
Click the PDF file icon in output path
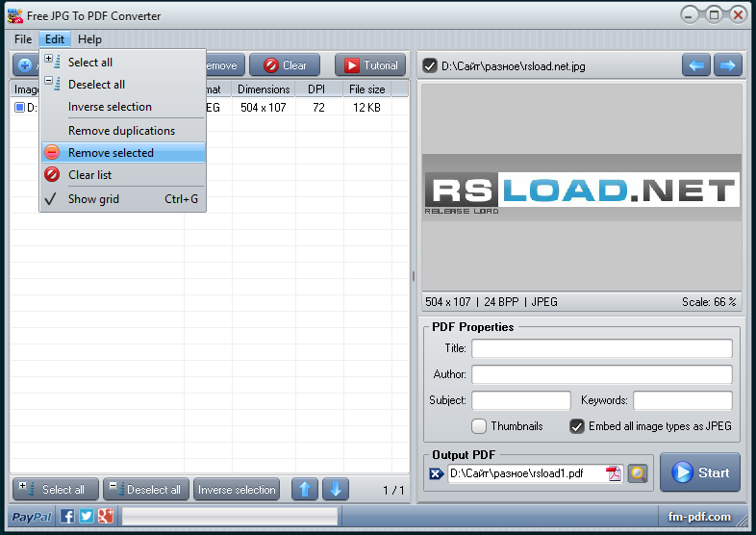(614, 473)
